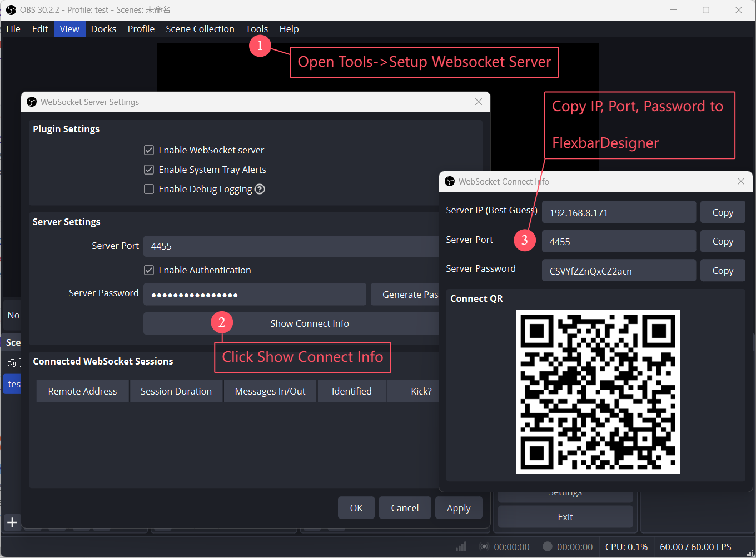This screenshot has height=558, width=756.
Task: Click the Connect QR code image
Action: point(598,392)
